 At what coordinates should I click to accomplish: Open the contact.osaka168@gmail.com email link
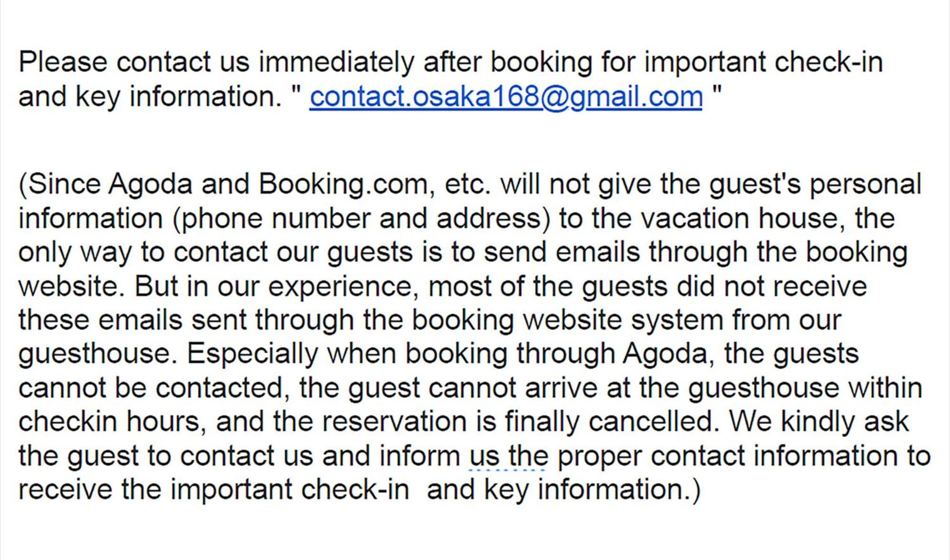(506, 97)
